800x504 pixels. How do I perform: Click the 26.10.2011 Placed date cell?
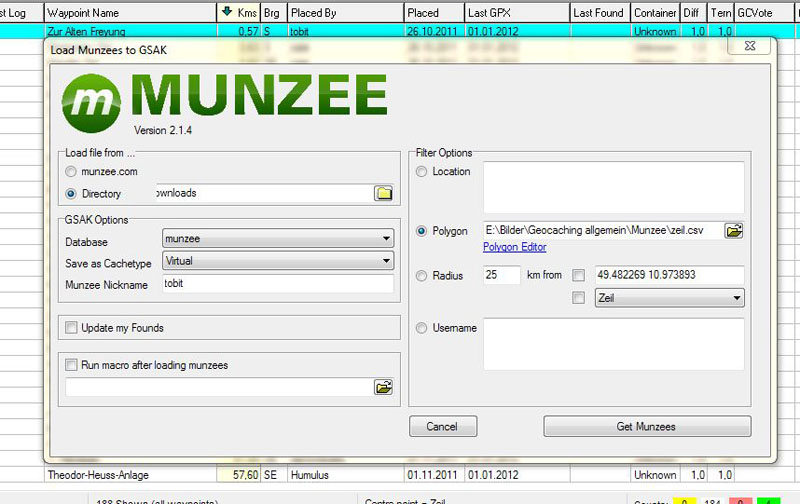[432, 32]
